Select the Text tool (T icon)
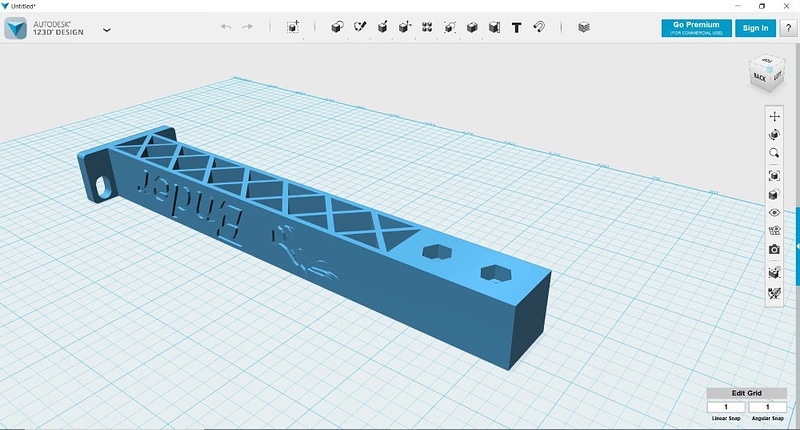 click(x=516, y=28)
